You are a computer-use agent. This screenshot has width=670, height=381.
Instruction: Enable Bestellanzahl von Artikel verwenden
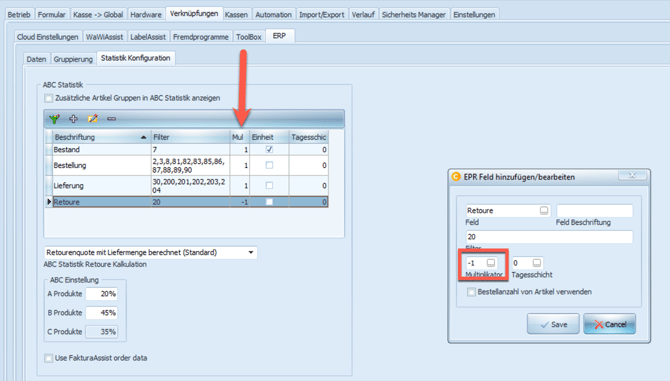(471, 292)
